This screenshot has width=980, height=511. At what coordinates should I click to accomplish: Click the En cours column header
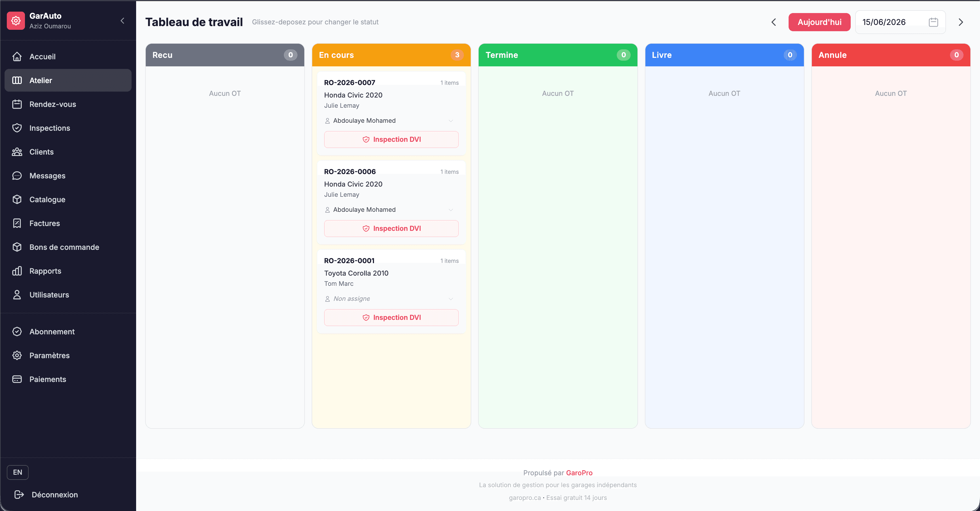pyautogui.click(x=391, y=55)
